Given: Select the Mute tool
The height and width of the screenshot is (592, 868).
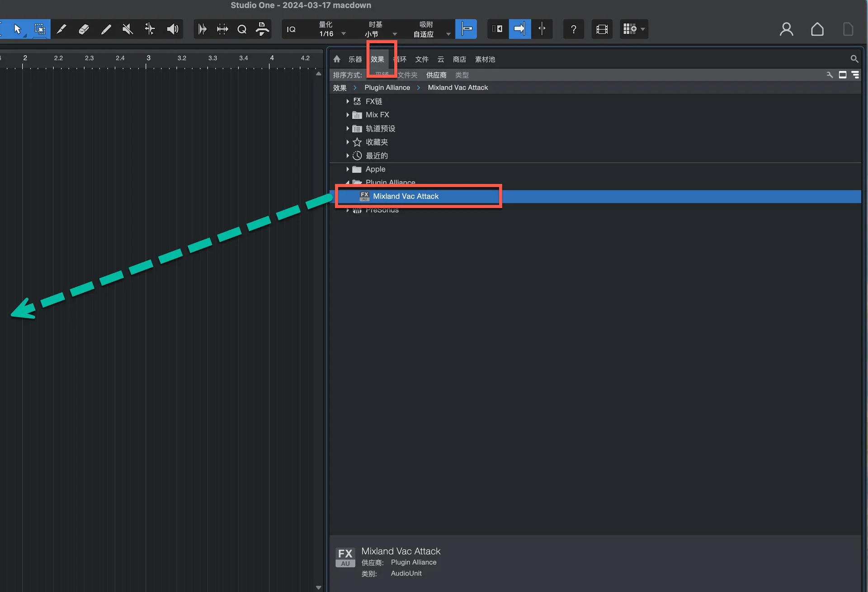Looking at the screenshot, I should (127, 29).
